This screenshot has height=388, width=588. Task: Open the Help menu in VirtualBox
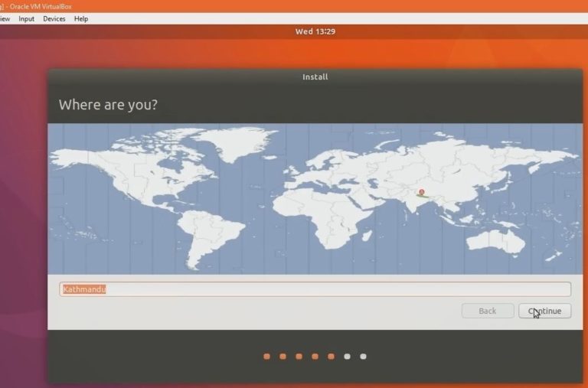(81, 18)
